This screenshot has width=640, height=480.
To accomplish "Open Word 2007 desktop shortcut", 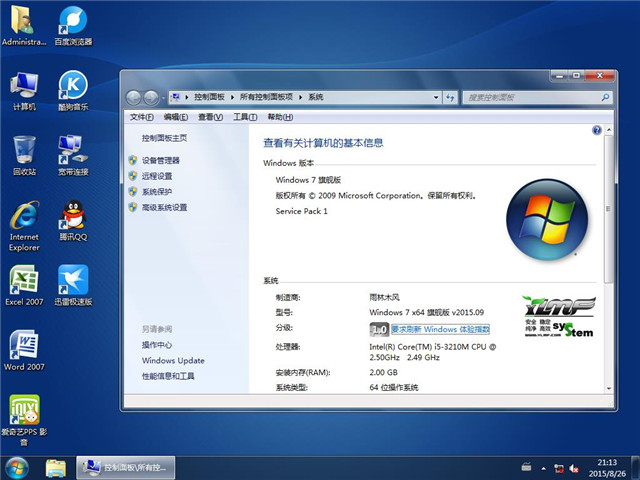I will pyautogui.click(x=24, y=350).
